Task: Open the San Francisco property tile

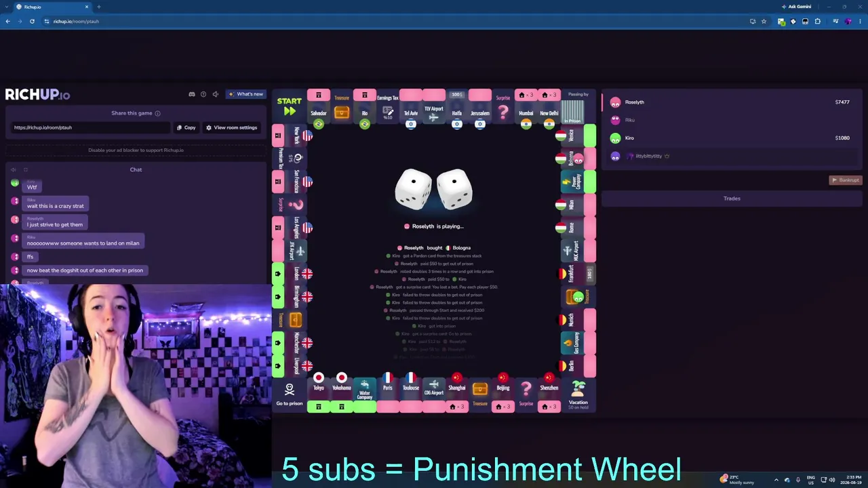Action: [x=292, y=182]
